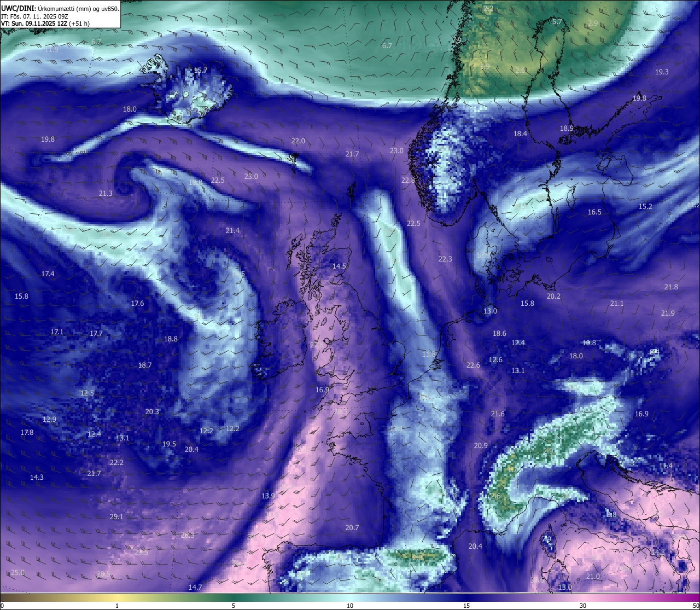Click the 22.3 value label
700x610 pixels.
pos(445,259)
